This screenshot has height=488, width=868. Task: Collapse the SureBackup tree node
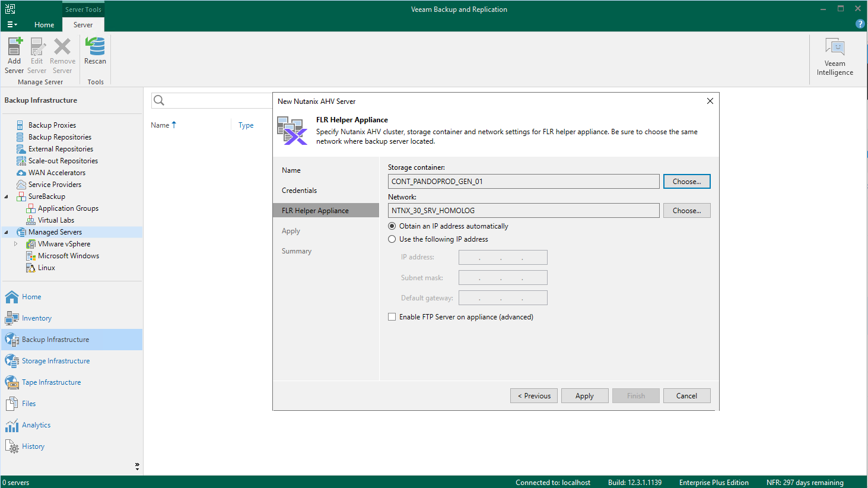tap(7, 197)
